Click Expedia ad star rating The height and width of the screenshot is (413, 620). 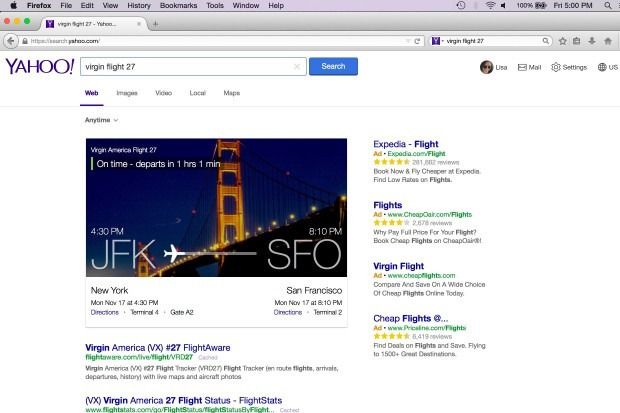pyautogui.click(x=391, y=162)
